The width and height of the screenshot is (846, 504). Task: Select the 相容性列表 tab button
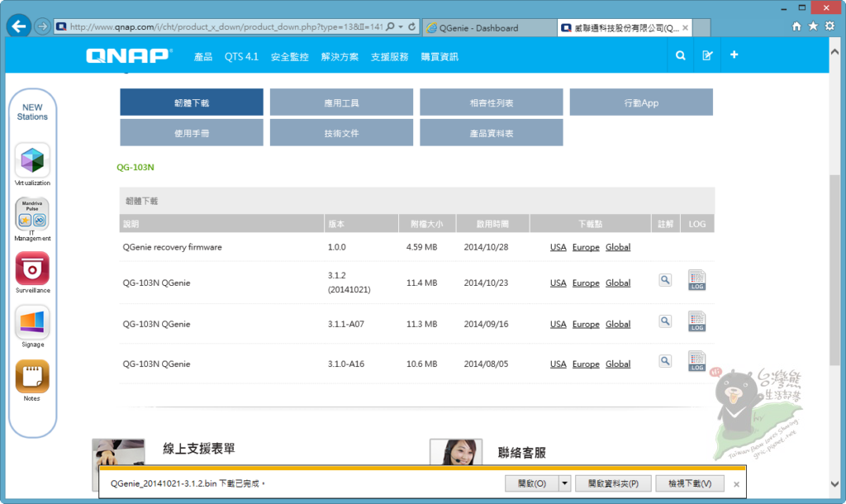pyautogui.click(x=492, y=102)
